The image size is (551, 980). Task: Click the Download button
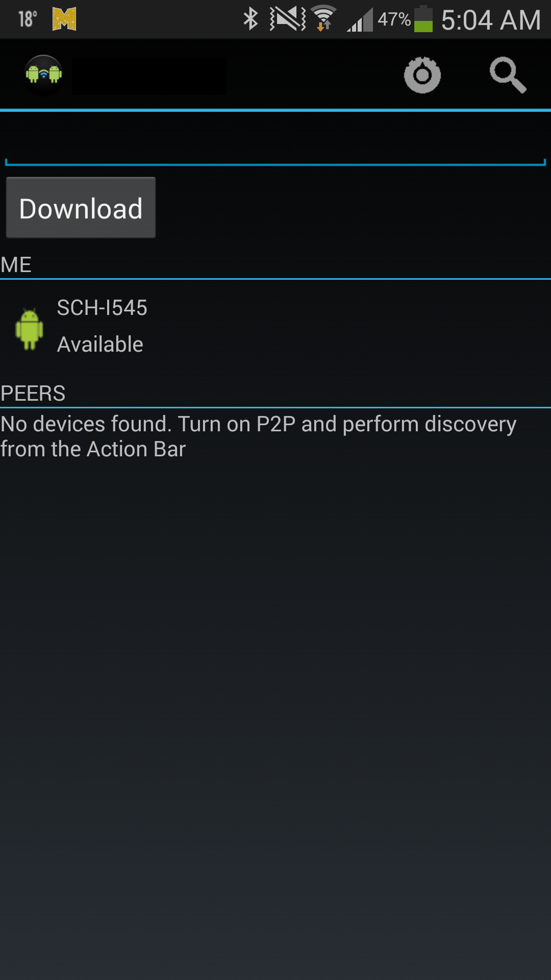81,208
